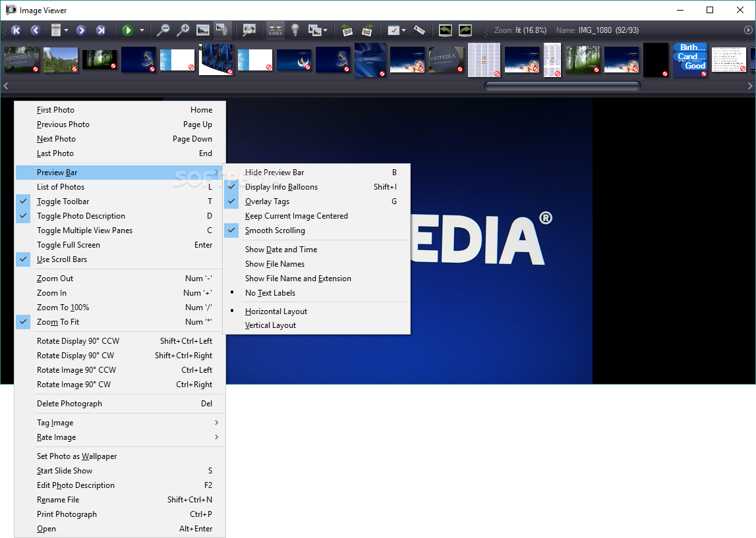Image resolution: width=756 pixels, height=538 pixels.
Task: Choose Set Photo as Wallpaper
Action: click(x=119, y=456)
